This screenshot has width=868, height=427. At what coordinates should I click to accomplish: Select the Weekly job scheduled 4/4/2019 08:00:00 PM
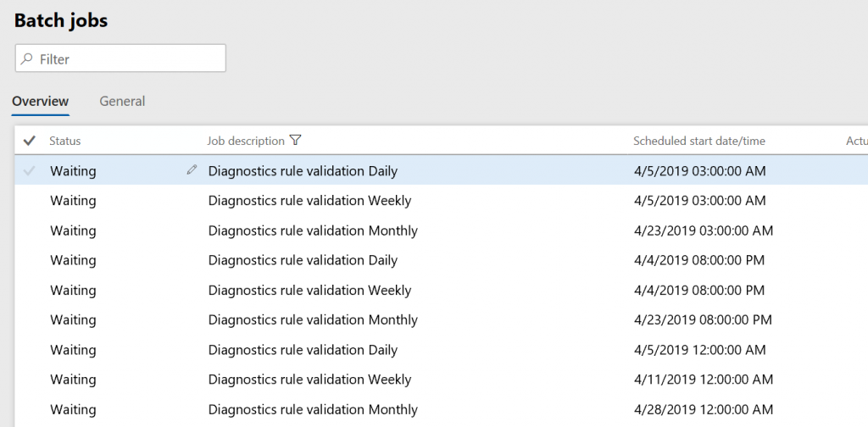point(309,291)
